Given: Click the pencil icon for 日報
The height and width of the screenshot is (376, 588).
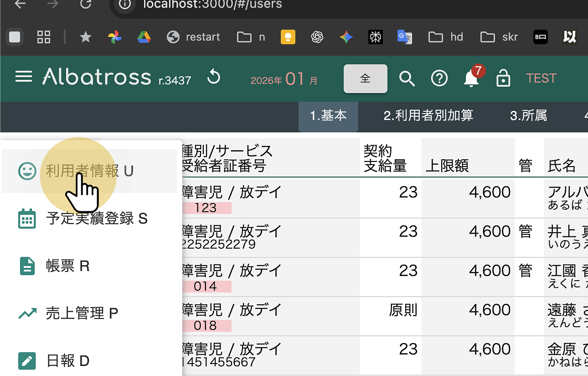Looking at the screenshot, I should pyautogui.click(x=27, y=361).
